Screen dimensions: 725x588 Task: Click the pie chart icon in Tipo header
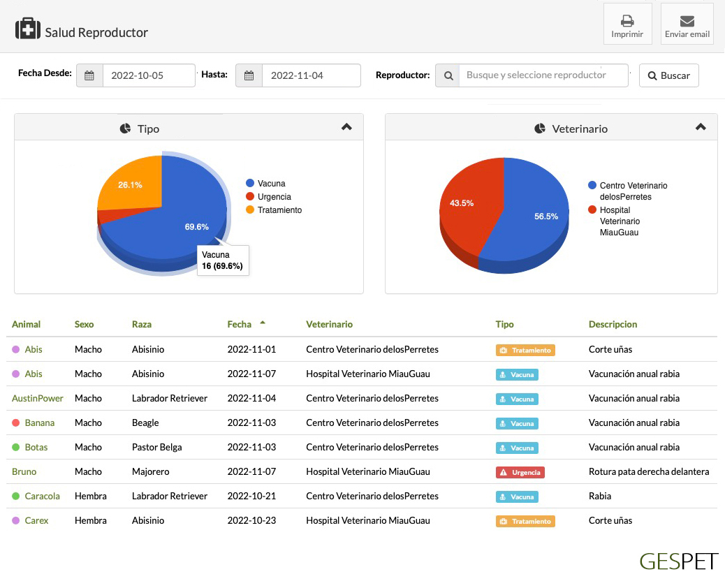click(x=126, y=128)
